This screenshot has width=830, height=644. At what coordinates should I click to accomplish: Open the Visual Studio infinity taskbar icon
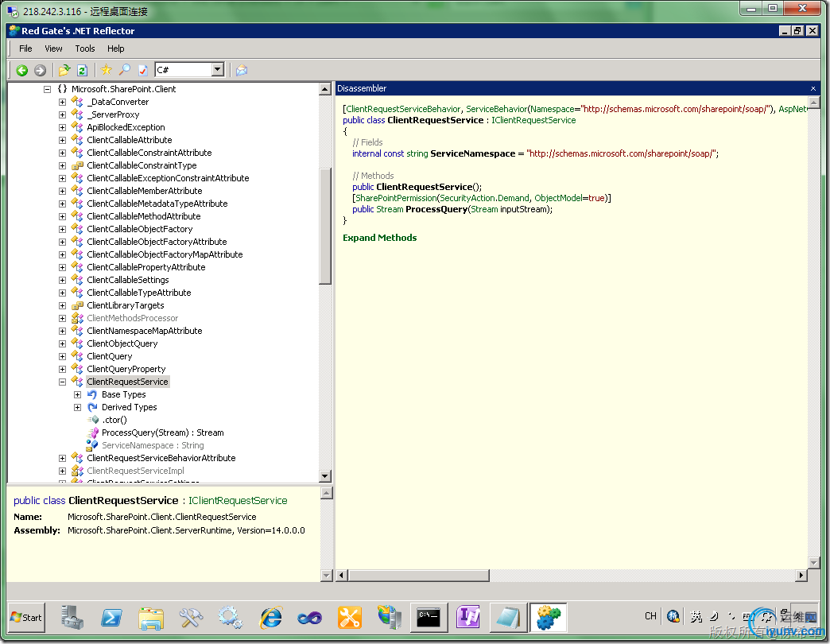[x=310, y=618]
